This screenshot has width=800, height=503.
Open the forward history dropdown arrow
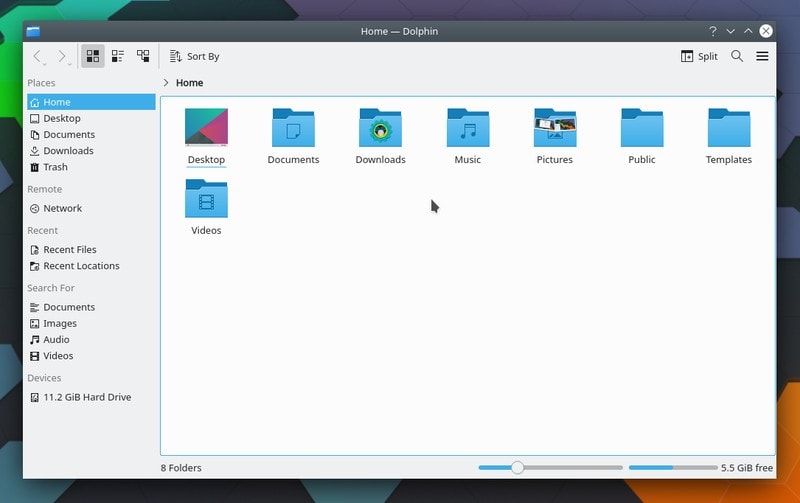coord(70,65)
